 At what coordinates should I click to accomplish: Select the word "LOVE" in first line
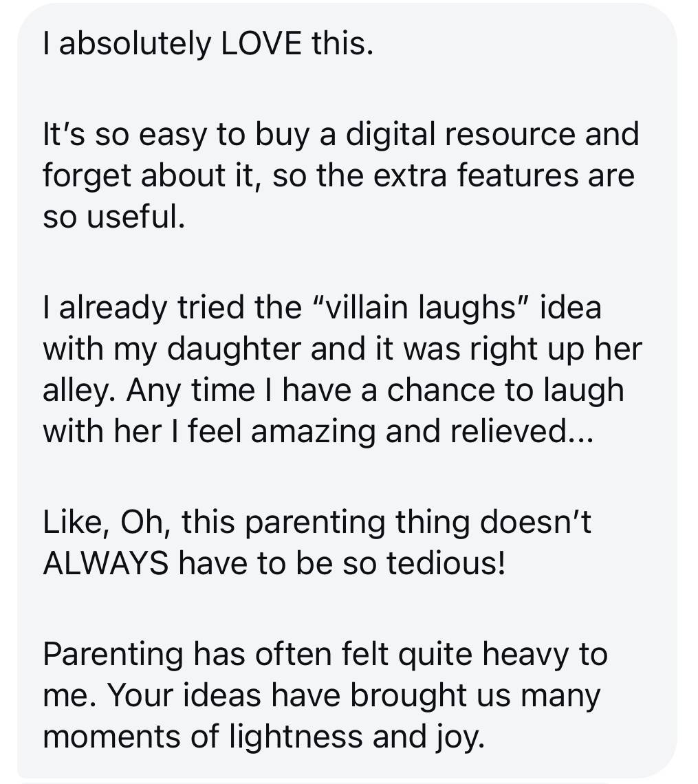[x=261, y=43]
